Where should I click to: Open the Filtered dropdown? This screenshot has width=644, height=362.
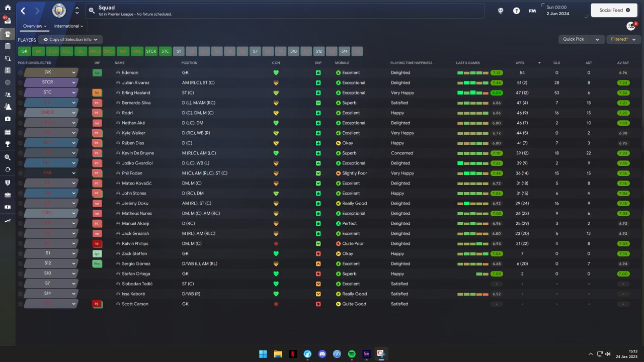point(623,39)
